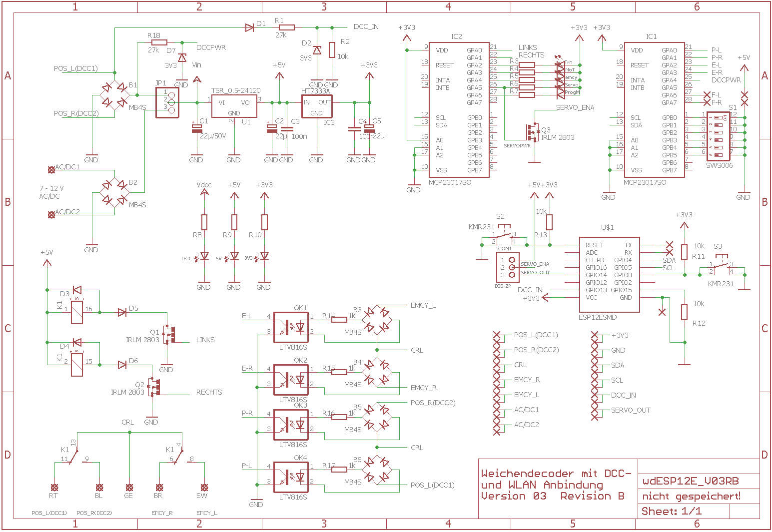Click the 'Weichendecoder mit DCC-' title text
The height and width of the screenshot is (532, 772).
[x=556, y=474]
